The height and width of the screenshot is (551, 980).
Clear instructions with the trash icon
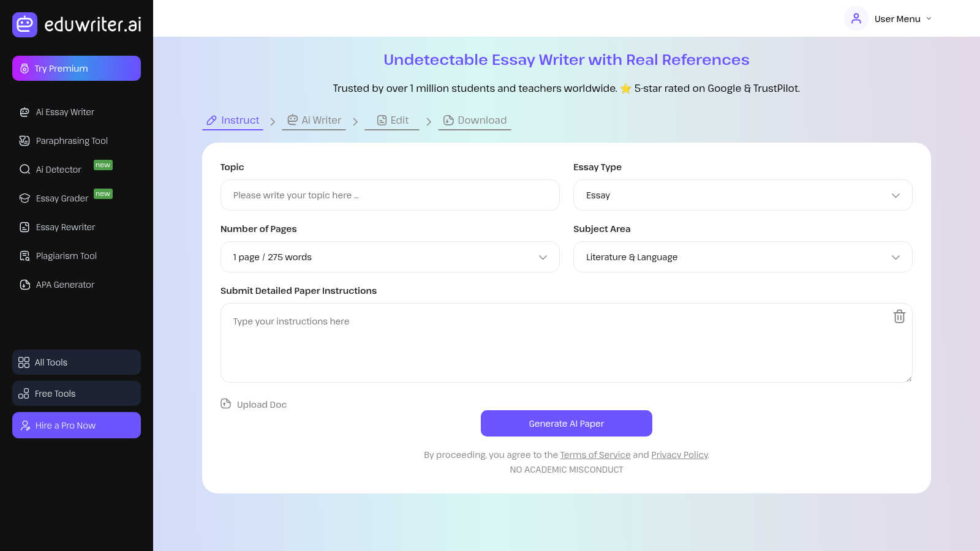(899, 317)
